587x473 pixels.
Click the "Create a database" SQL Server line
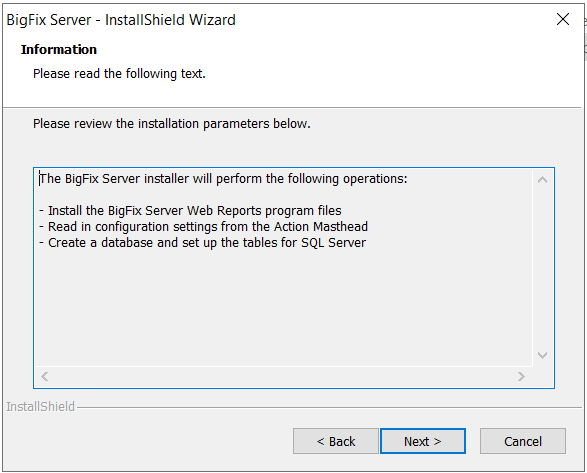pyautogui.click(x=203, y=243)
